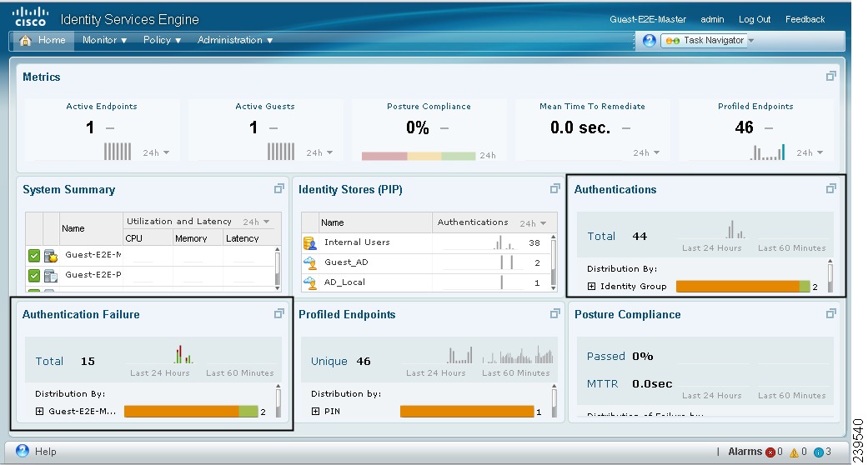Viewport: 868px width, 465px height.
Task: Click the Task Navigator icon
Action: point(673,40)
